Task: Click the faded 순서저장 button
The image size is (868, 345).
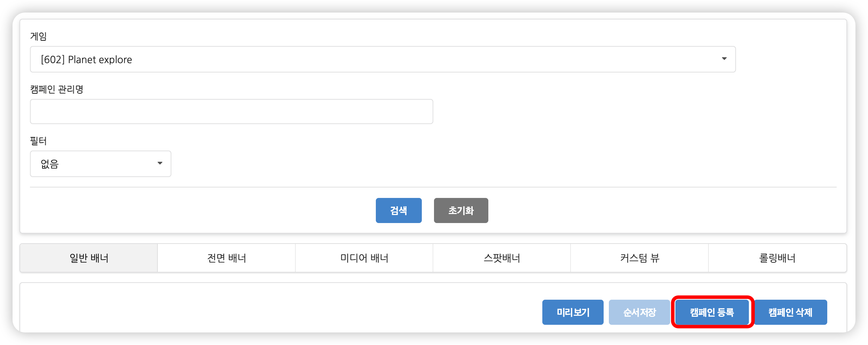Action: (x=639, y=312)
